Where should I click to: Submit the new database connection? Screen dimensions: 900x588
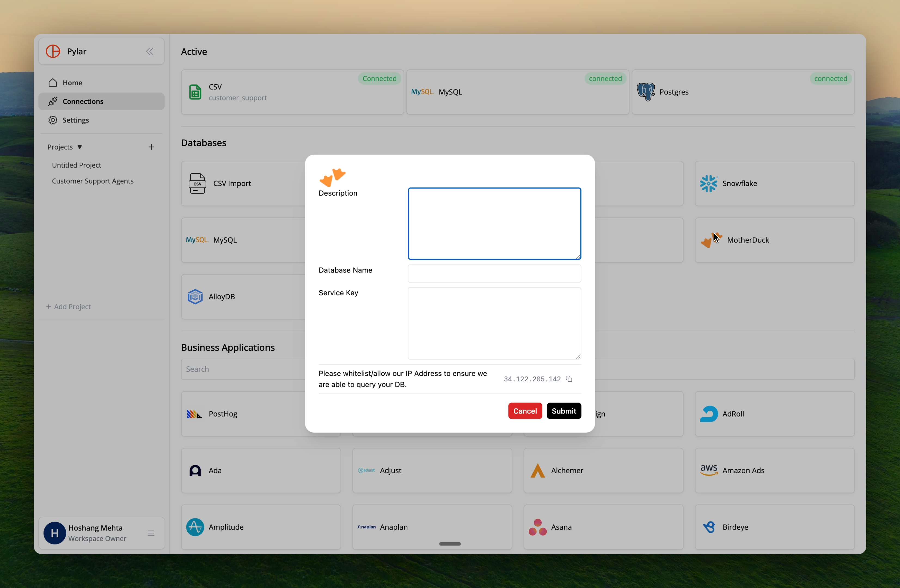click(564, 411)
